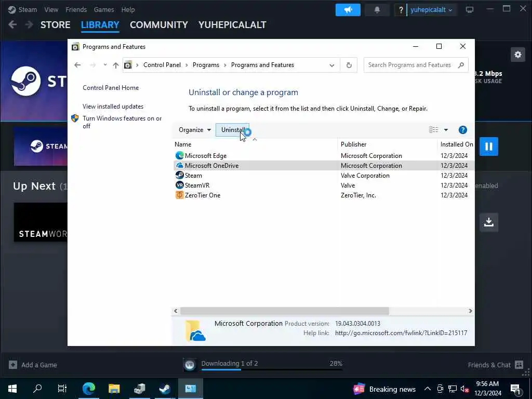The height and width of the screenshot is (399, 532).
Task: Click search magnifier in Programs search box
Action: click(461, 65)
